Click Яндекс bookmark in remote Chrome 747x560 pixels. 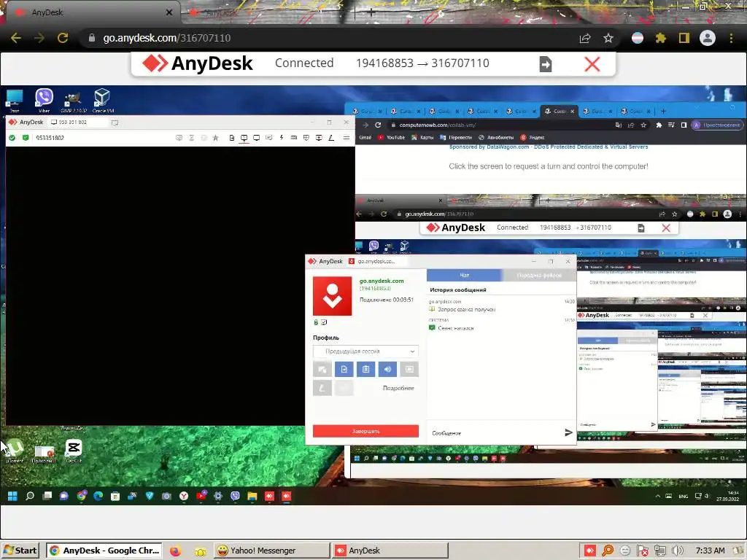(x=533, y=138)
